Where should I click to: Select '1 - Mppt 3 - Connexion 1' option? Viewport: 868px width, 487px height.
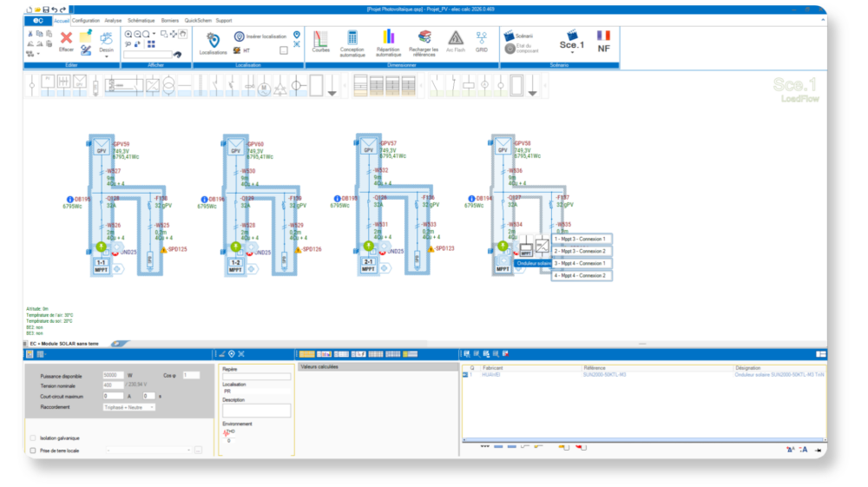click(x=581, y=239)
